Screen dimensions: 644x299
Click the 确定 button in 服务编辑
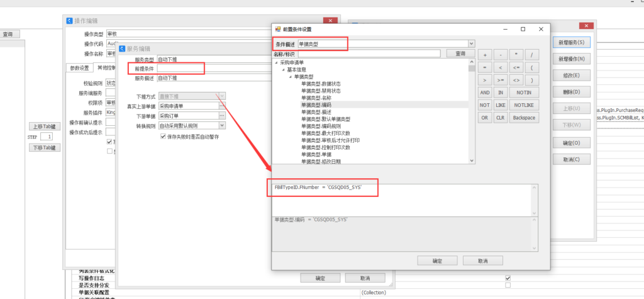(x=320, y=278)
